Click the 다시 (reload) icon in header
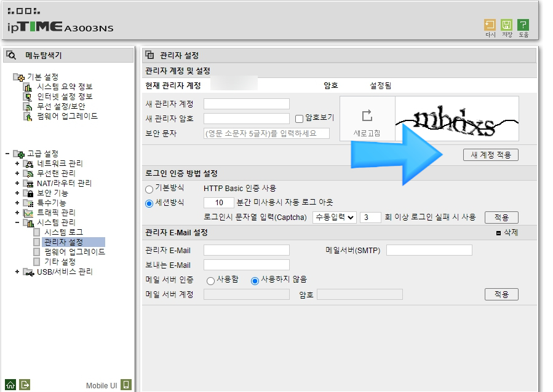The image size is (553, 392). [490, 25]
